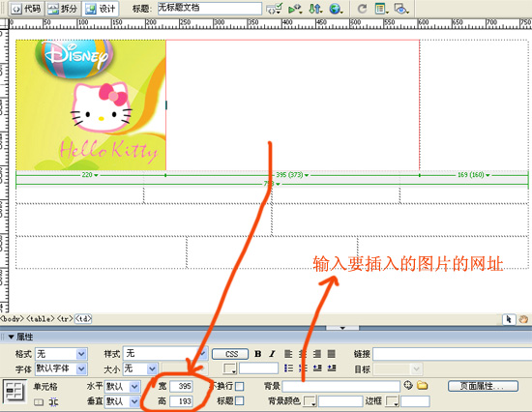
Task: Click the panel expand arrow above properties
Action: coord(342,328)
